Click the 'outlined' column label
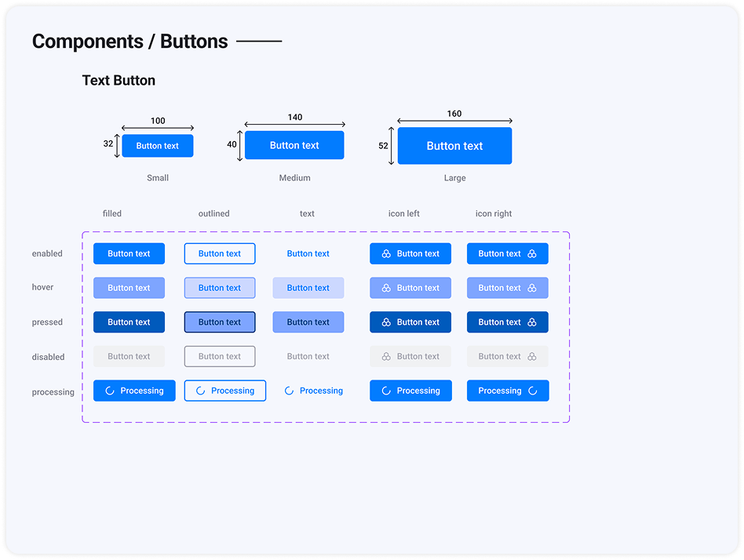The image size is (744, 560). 214,213
